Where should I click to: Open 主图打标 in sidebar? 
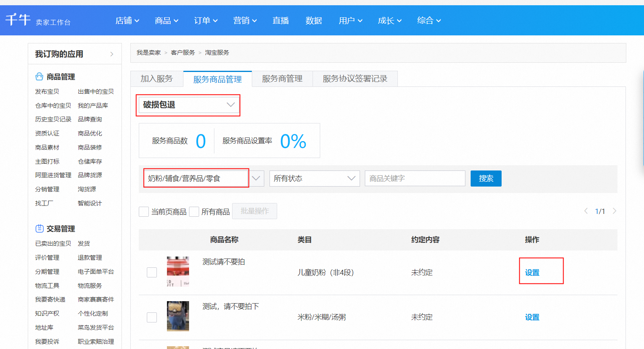pyautogui.click(x=47, y=162)
